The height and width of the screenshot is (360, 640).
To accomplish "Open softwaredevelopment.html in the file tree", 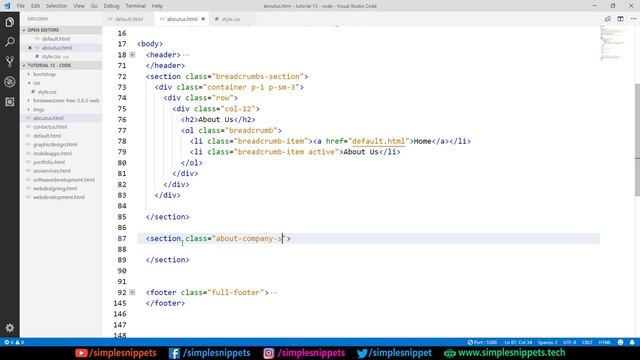I will pyautogui.click(x=64, y=180).
